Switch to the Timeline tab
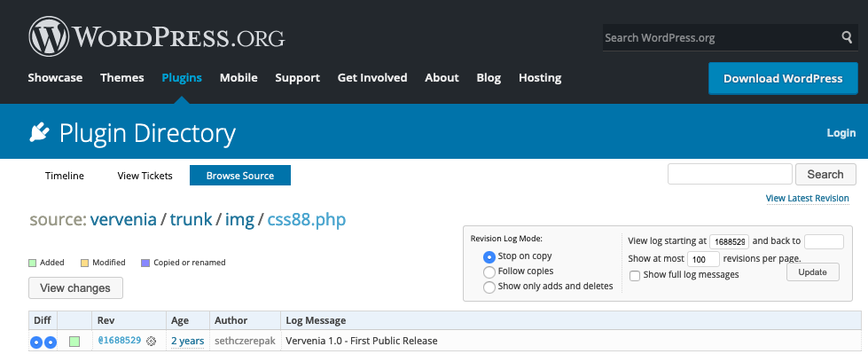Viewport: 868px width, 362px height. 65,176
